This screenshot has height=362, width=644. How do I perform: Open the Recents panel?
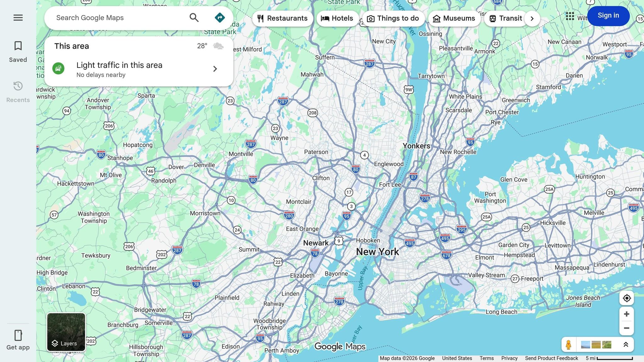(x=18, y=91)
